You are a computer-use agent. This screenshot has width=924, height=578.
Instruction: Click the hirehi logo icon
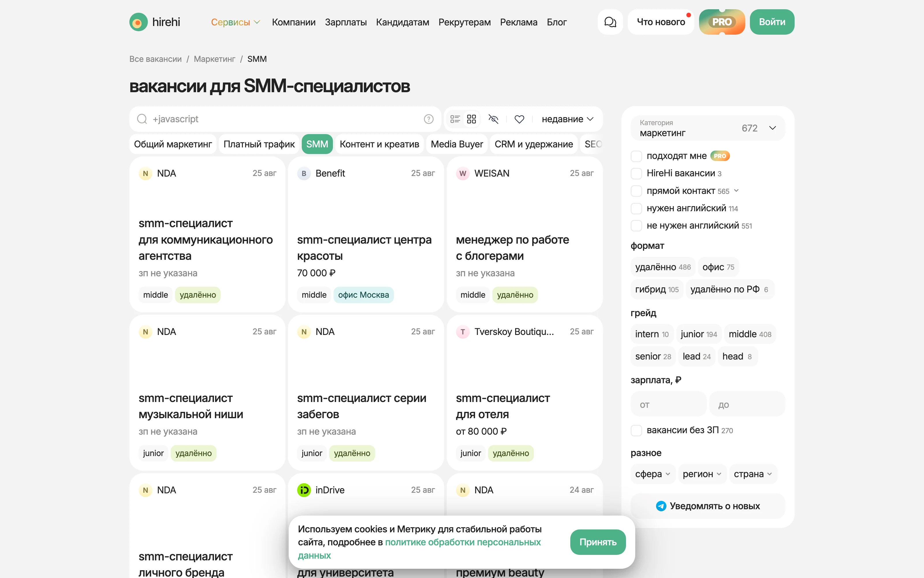tap(138, 22)
